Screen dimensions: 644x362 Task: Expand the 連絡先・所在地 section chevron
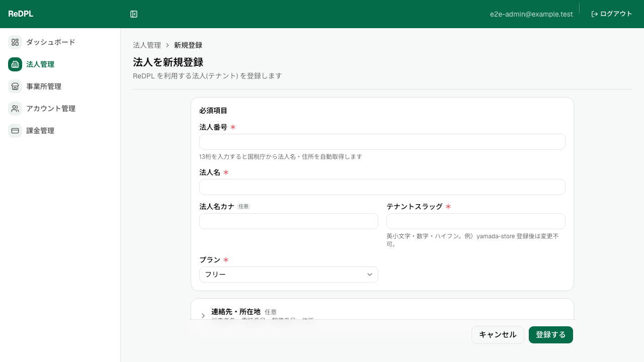coord(203,316)
